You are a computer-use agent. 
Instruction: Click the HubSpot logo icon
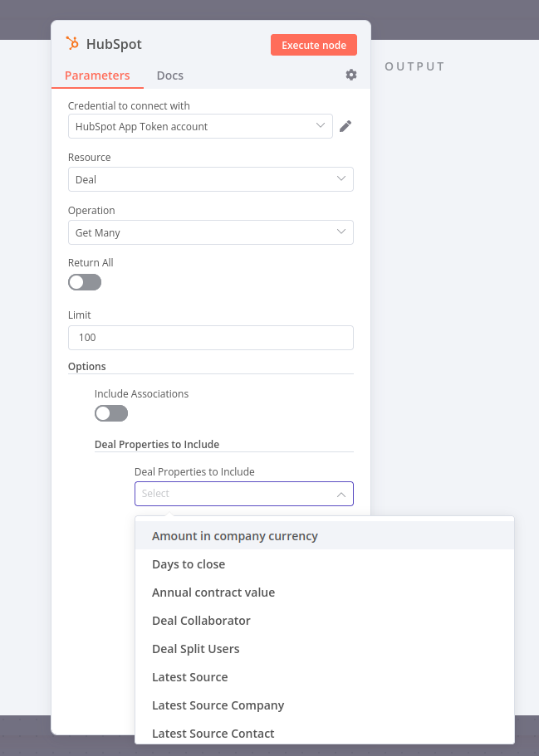tap(73, 44)
